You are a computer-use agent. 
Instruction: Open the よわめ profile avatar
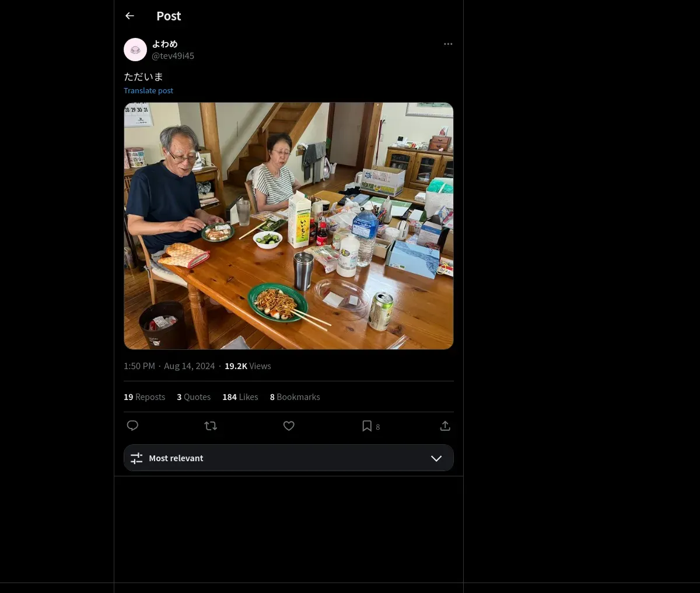(x=135, y=50)
